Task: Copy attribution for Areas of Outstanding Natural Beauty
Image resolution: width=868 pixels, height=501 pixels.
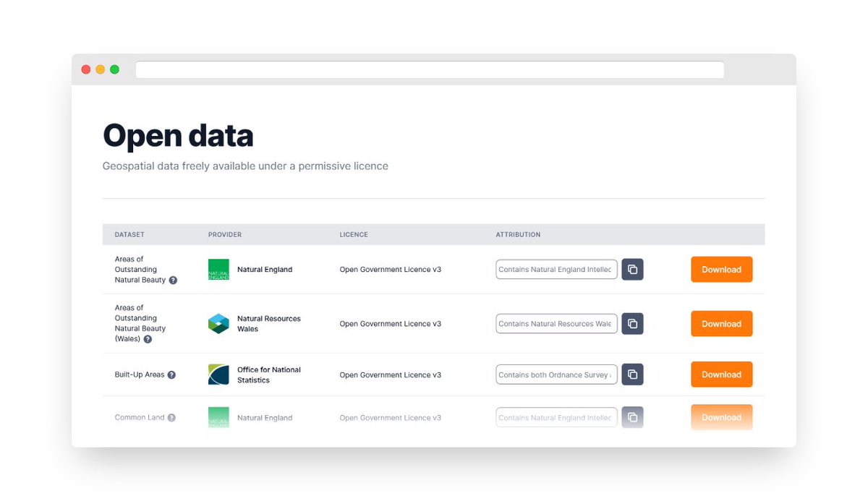Action: pyautogui.click(x=632, y=270)
